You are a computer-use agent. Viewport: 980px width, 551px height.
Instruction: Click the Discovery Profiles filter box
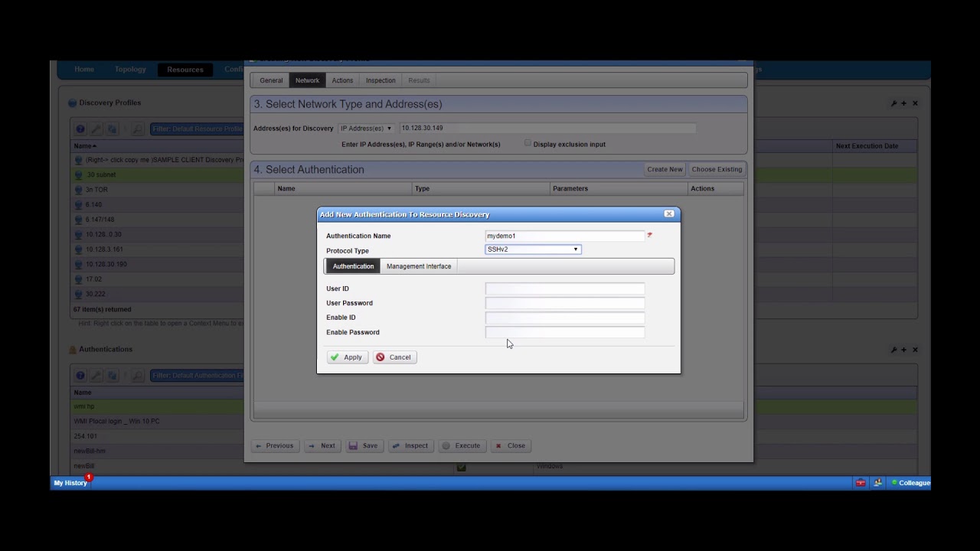click(197, 129)
